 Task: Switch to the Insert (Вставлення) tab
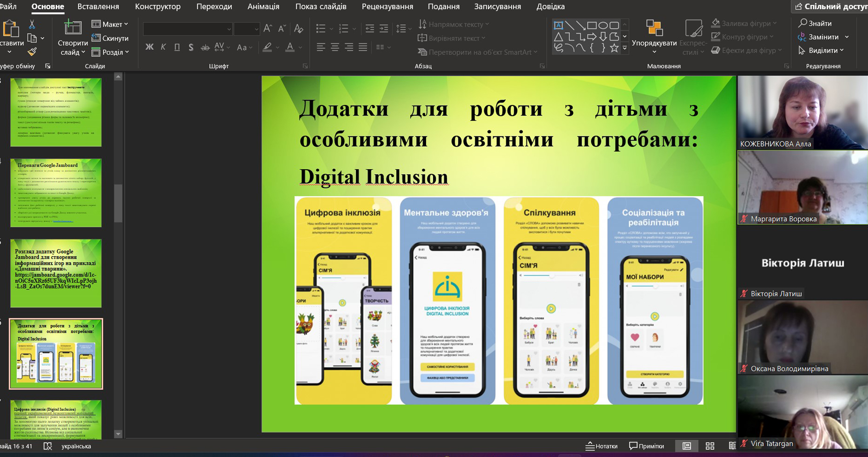pos(98,6)
